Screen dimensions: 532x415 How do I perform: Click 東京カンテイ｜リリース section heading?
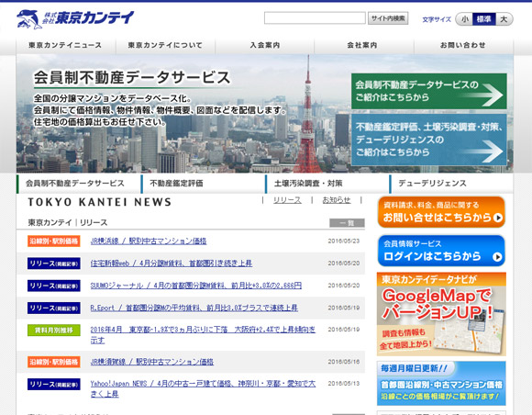tap(68, 222)
